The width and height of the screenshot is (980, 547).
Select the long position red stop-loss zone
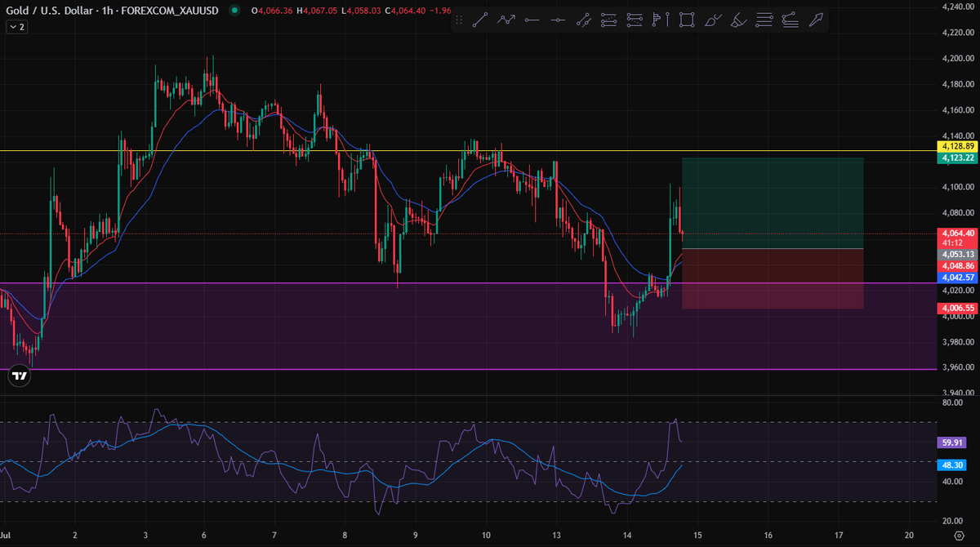coord(773,278)
